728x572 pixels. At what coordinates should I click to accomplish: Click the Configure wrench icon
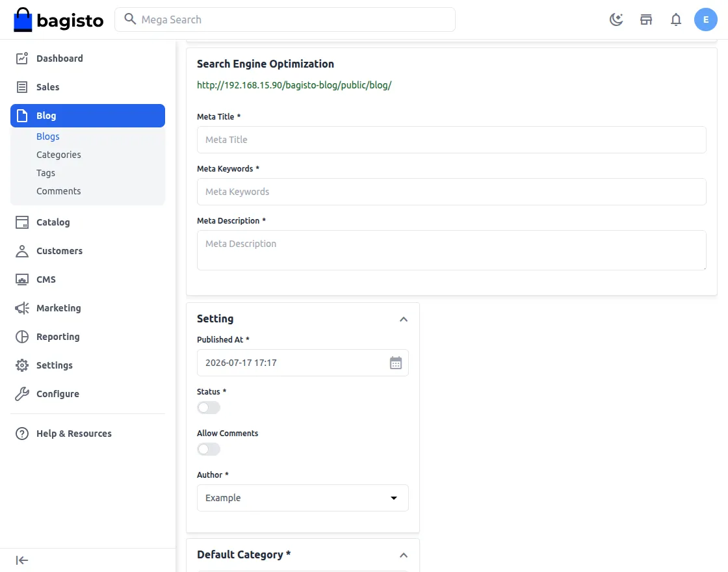point(22,394)
